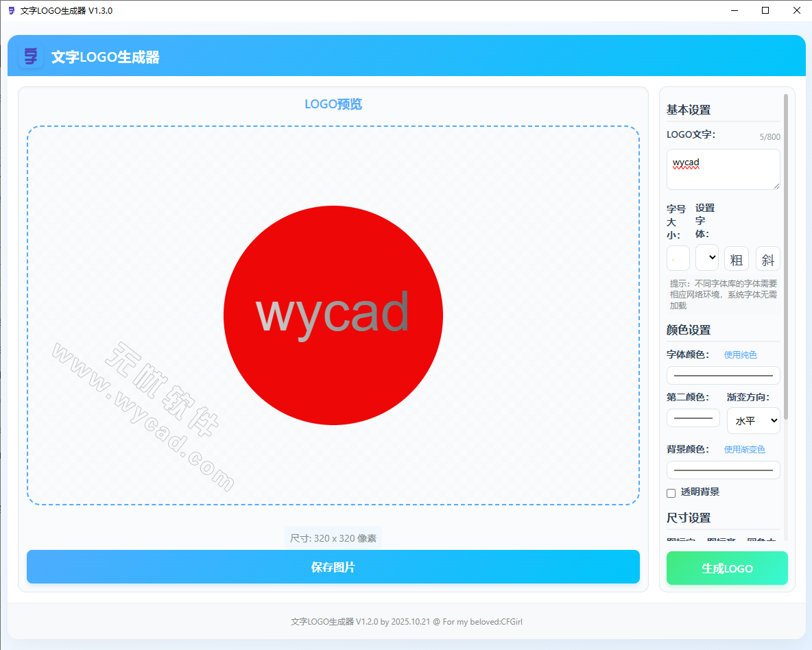Image resolution: width=812 pixels, height=650 pixels.
Task: Open the 背景颜色 background color picker
Action: pyautogui.click(x=723, y=470)
